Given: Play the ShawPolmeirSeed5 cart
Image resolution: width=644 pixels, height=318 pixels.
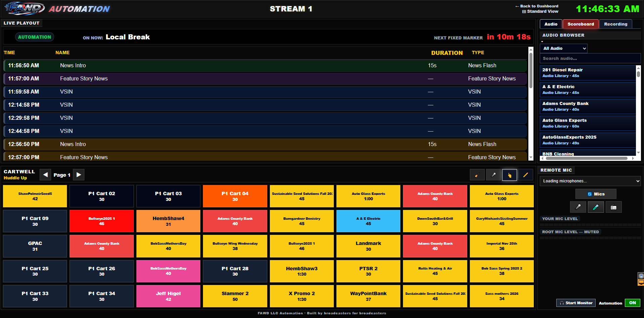Looking at the screenshot, I should pyautogui.click(x=35, y=196).
